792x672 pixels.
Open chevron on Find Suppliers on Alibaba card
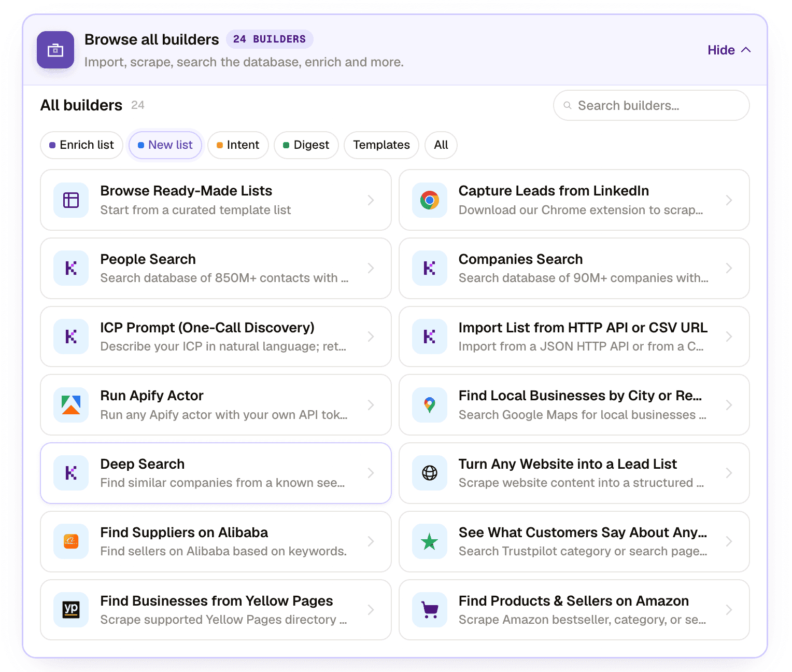371,541
